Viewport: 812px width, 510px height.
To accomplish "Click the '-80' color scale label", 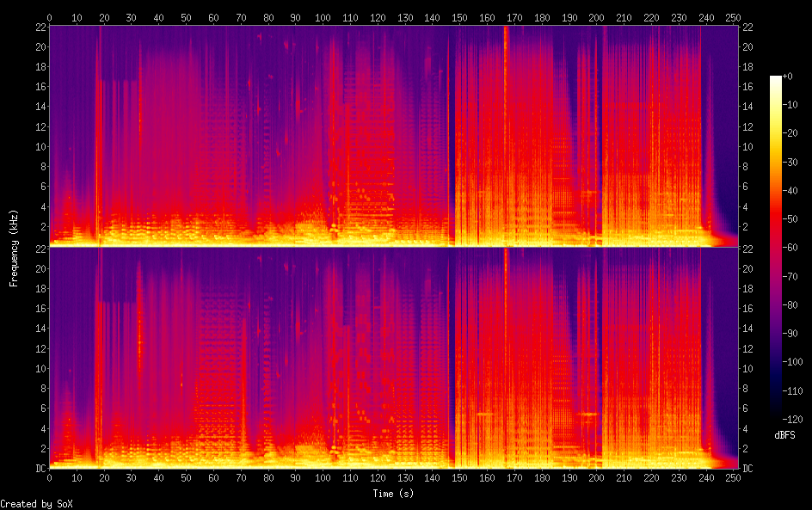I will click(x=790, y=305).
